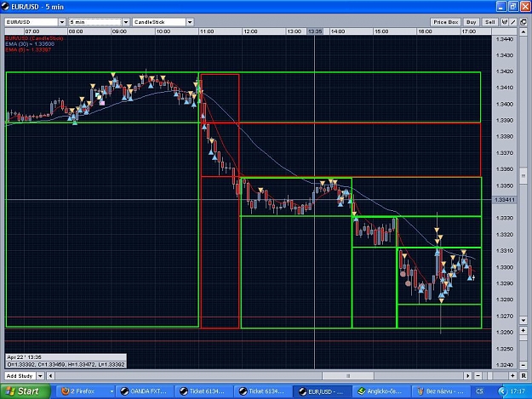Click the 17:17 system clock
The image size is (532, 399).
click(518, 391)
